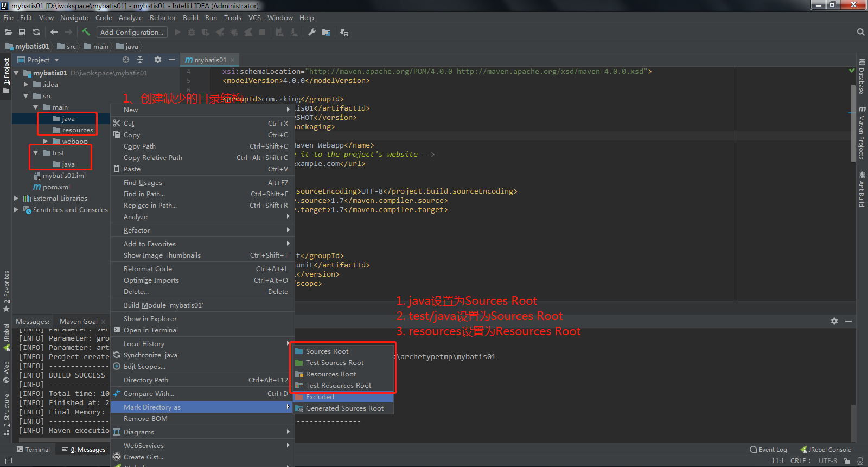868x467 pixels.
Task: Toggle the 1: Project tool window button
Action: [x=7, y=75]
